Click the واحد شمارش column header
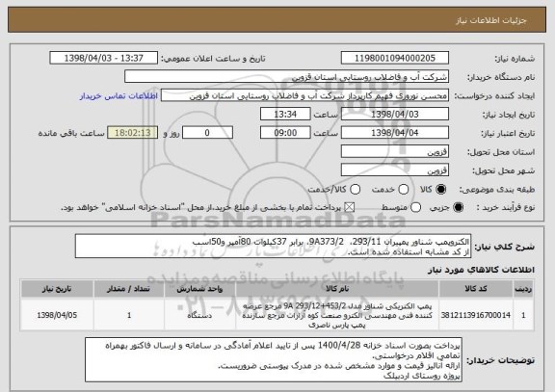The height and width of the screenshot is (392, 555). pyautogui.click(x=199, y=289)
